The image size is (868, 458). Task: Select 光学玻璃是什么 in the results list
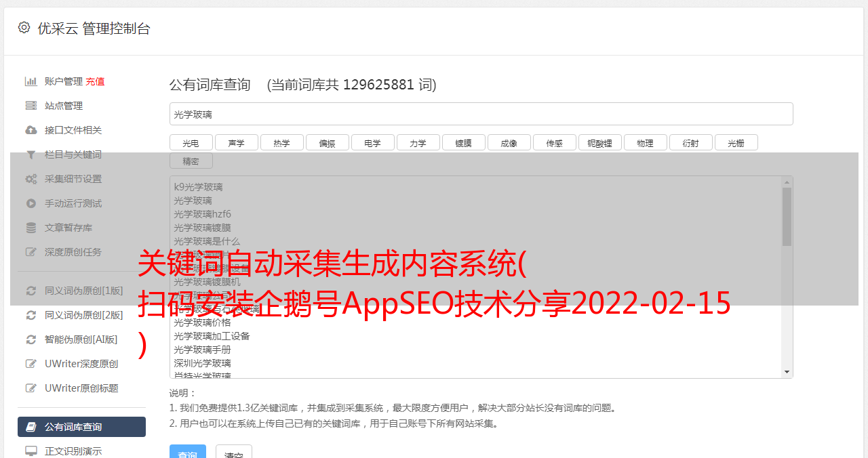point(207,241)
